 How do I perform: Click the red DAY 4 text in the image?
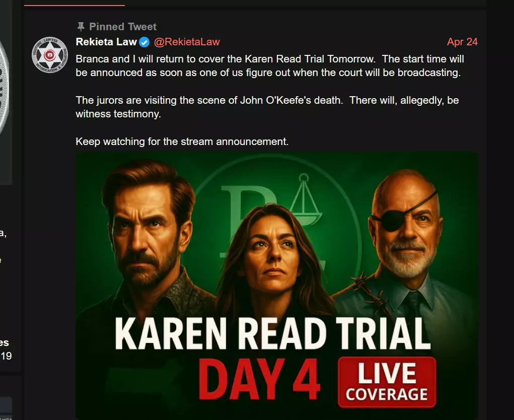tap(259, 379)
